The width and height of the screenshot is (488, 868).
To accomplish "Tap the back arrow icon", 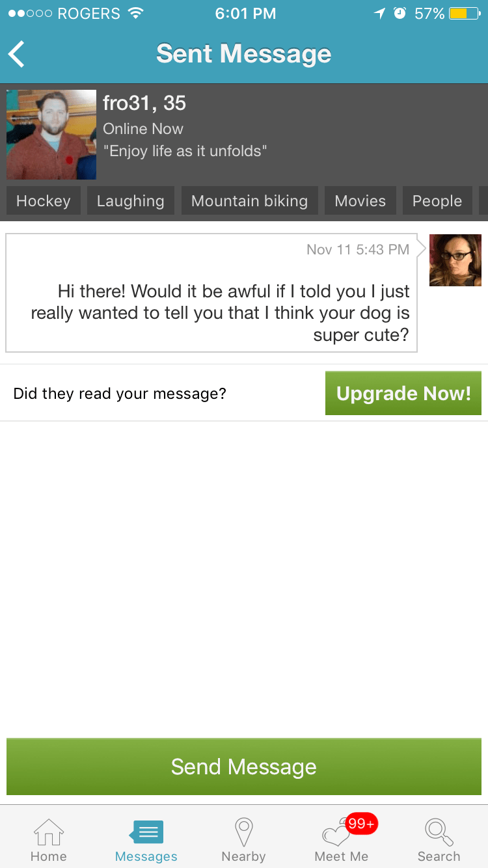I will (17, 54).
